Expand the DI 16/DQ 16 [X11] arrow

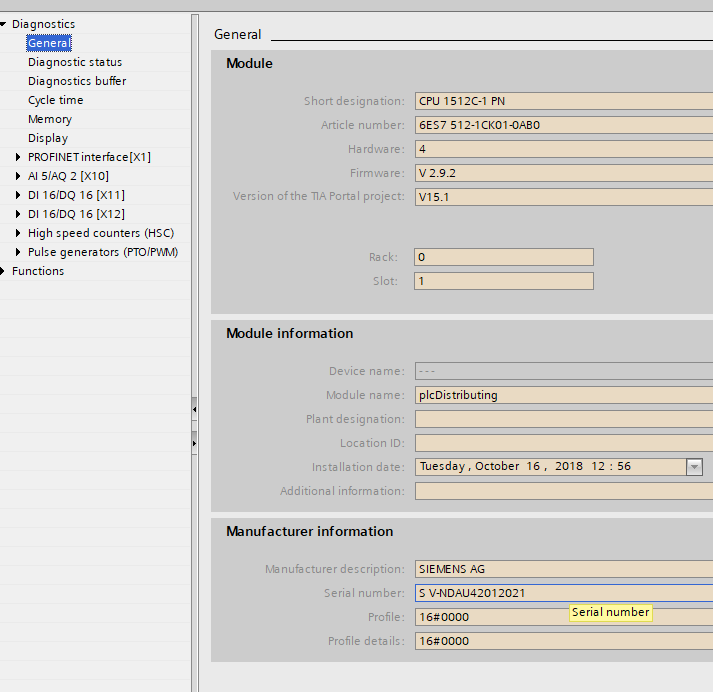(x=18, y=195)
